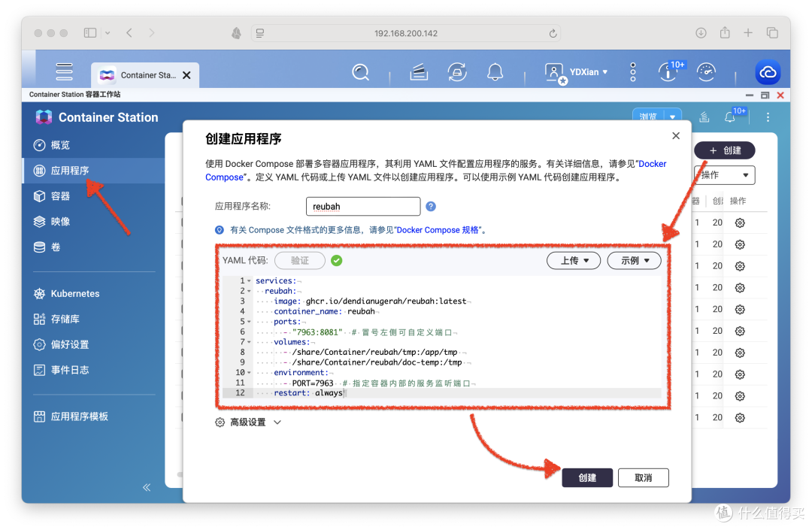The height and width of the screenshot is (530, 812).
Task: Collapse the sidebar with double chevron
Action: pos(147,487)
